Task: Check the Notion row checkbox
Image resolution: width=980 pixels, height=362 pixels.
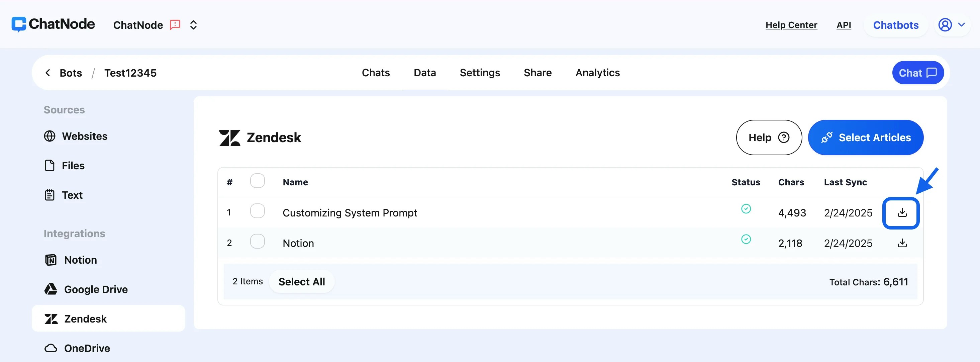Action: pyautogui.click(x=258, y=241)
